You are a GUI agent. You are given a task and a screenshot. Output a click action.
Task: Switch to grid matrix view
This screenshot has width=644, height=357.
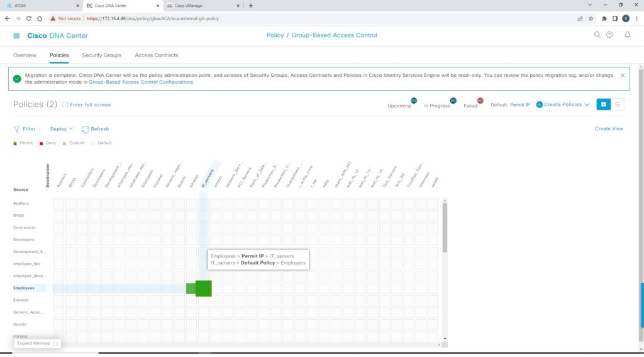[x=603, y=105]
